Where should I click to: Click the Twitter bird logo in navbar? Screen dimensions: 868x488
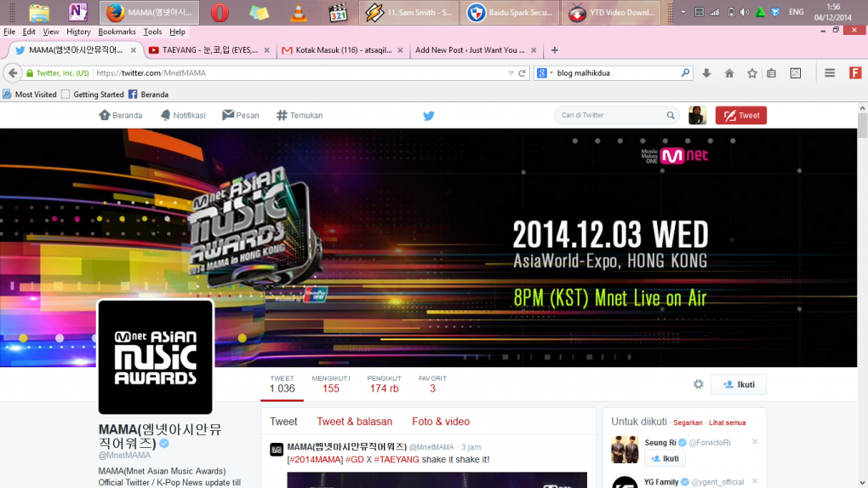pos(429,116)
